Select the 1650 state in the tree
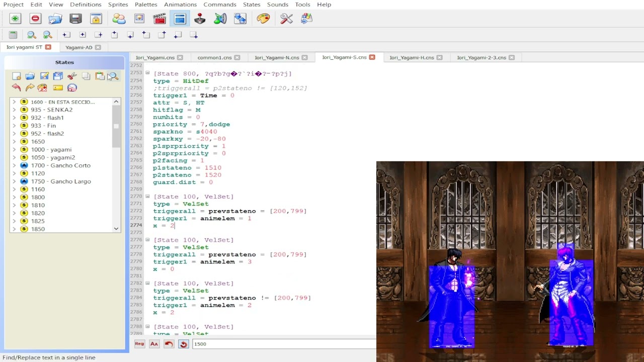The image size is (644, 362). tap(38, 141)
